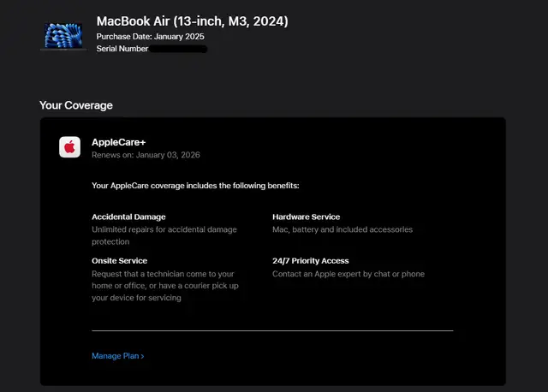Click the red AppleCare+ apple icon
Image resolution: width=548 pixels, height=392 pixels.
tap(69, 147)
